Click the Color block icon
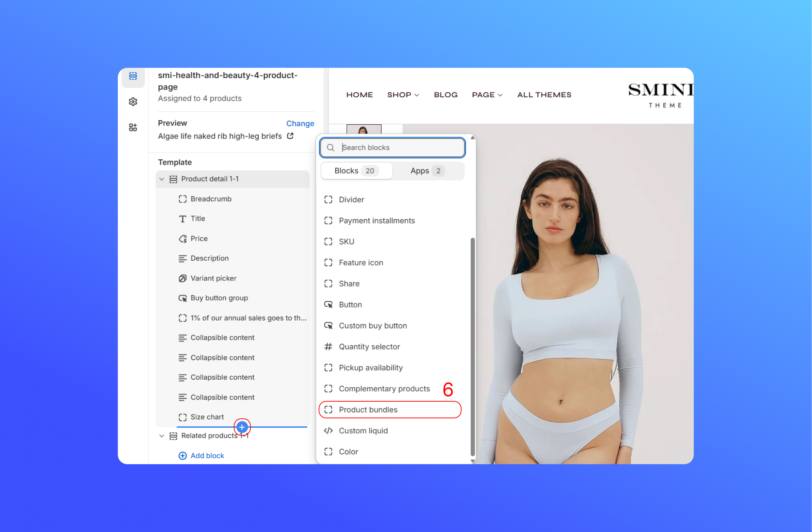The image size is (812, 532). pos(329,452)
